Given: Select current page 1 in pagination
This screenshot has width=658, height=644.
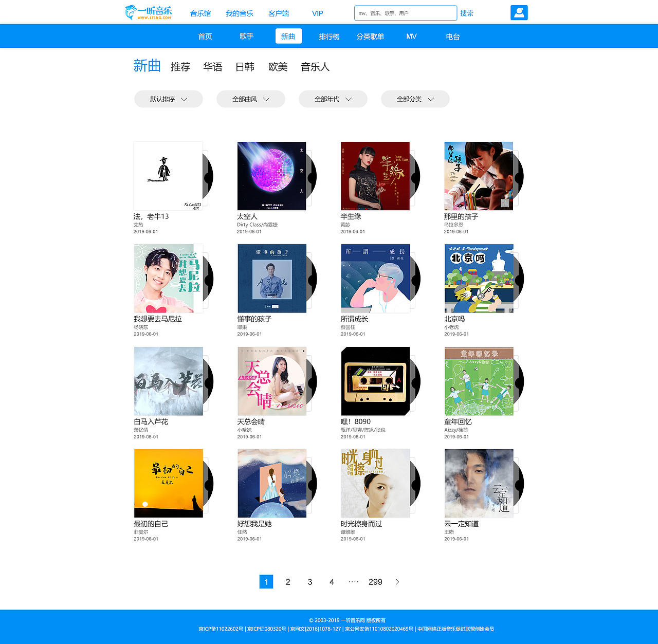Looking at the screenshot, I should tap(266, 582).
